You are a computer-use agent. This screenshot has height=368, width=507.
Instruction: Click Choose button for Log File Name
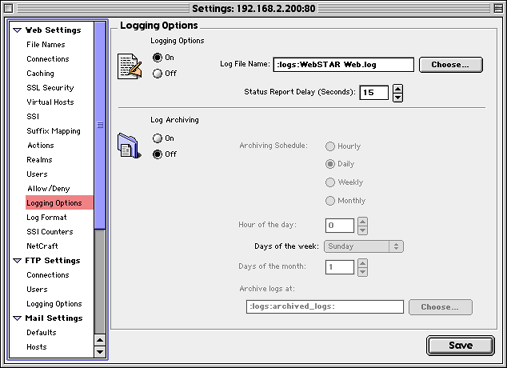click(451, 65)
